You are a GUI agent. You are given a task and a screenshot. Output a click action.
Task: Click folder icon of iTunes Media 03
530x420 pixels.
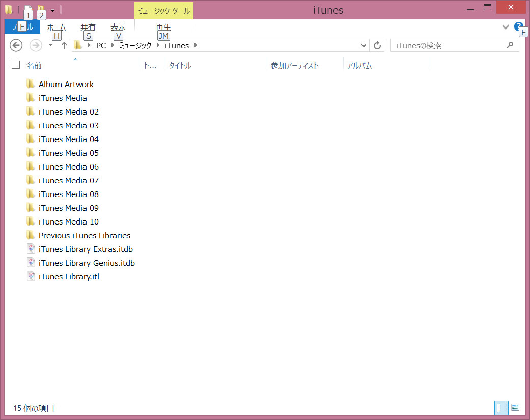(31, 125)
